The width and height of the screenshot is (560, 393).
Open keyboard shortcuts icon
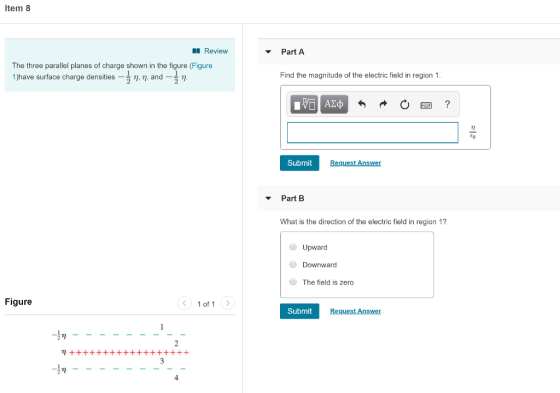pos(426,105)
